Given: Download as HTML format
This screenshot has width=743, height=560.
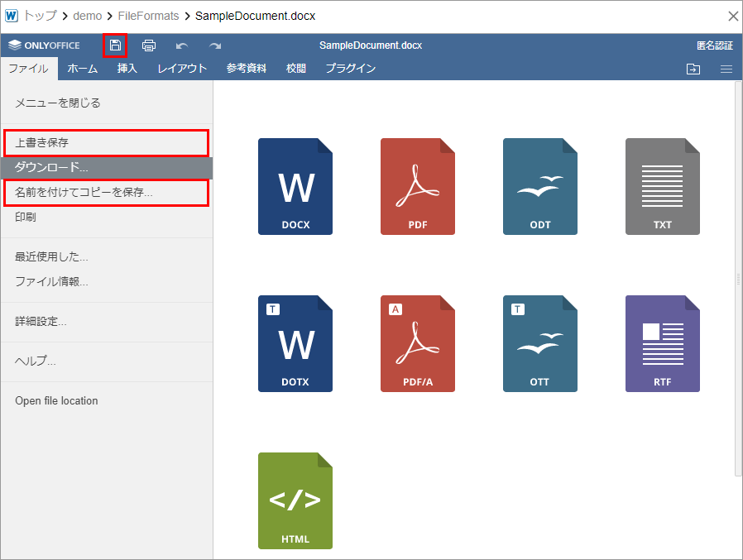Looking at the screenshot, I should (295, 500).
